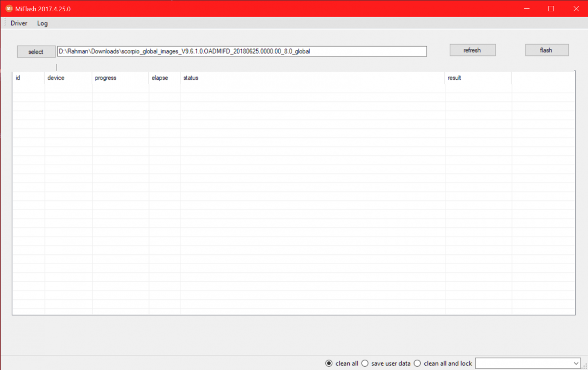588x370 pixels.
Task: Click the select button to browse folder
Action: click(x=36, y=51)
